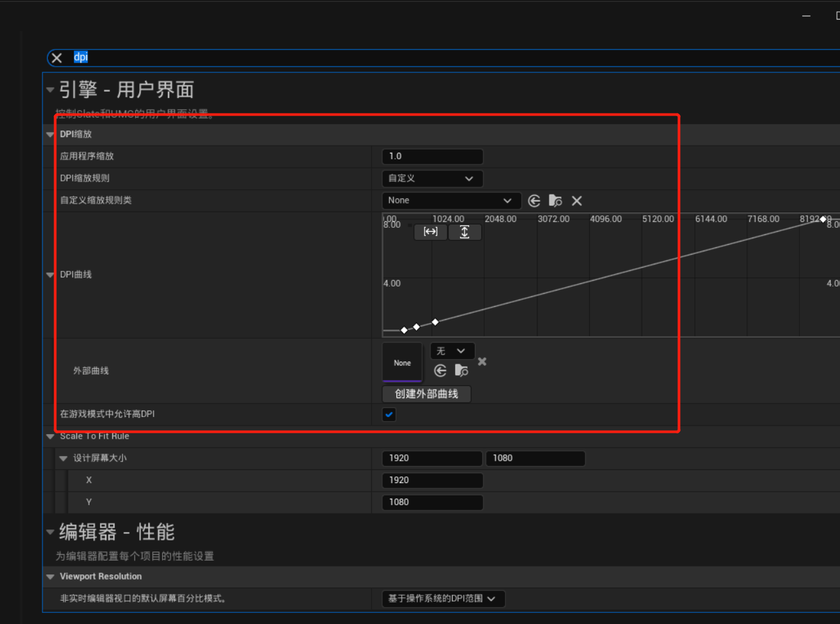Collapse the DPI曲线 property

(x=50, y=275)
